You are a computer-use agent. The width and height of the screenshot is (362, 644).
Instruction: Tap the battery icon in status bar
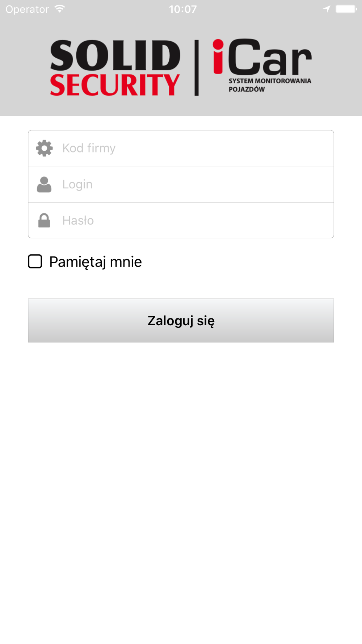pyautogui.click(x=346, y=9)
